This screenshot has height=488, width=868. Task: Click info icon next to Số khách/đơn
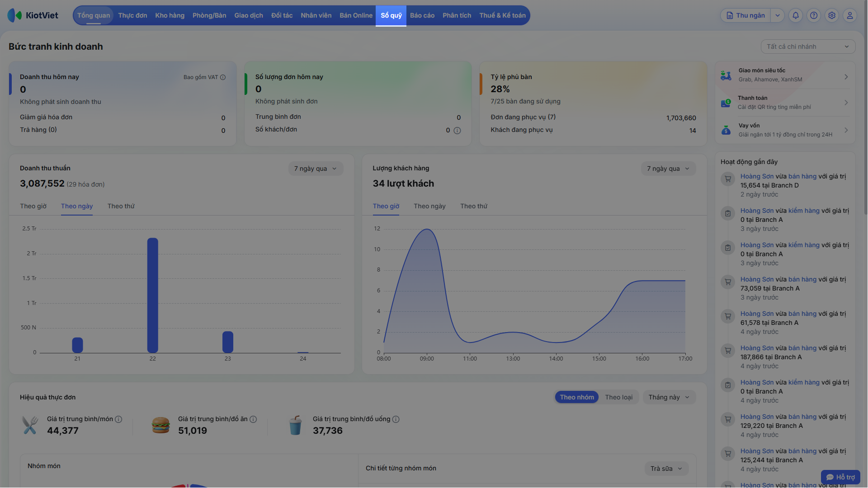click(x=457, y=131)
